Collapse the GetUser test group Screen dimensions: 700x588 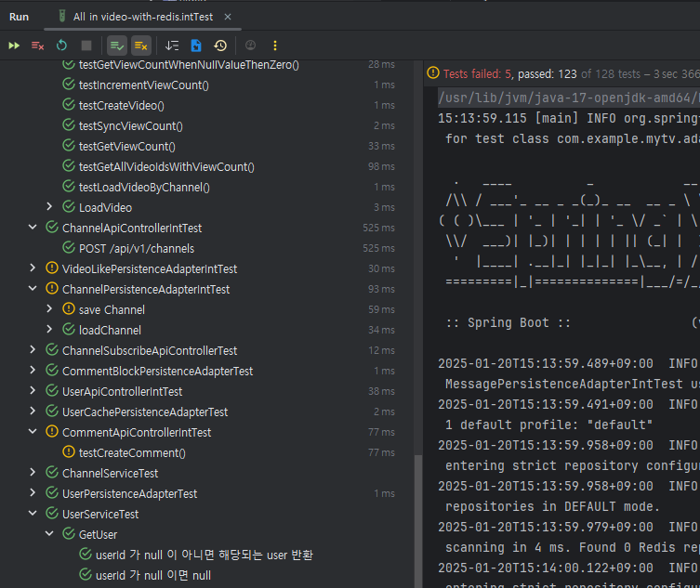click(x=49, y=533)
